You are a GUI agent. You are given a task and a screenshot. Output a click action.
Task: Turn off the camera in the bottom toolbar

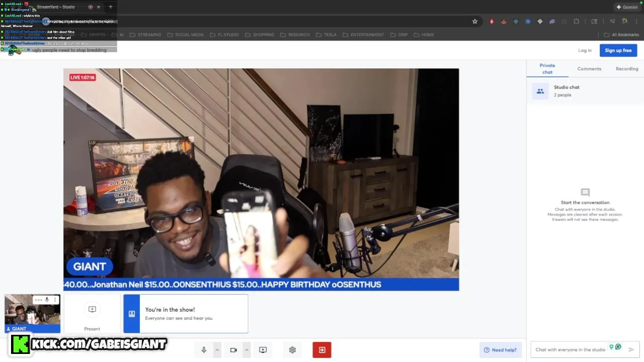click(233, 350)
